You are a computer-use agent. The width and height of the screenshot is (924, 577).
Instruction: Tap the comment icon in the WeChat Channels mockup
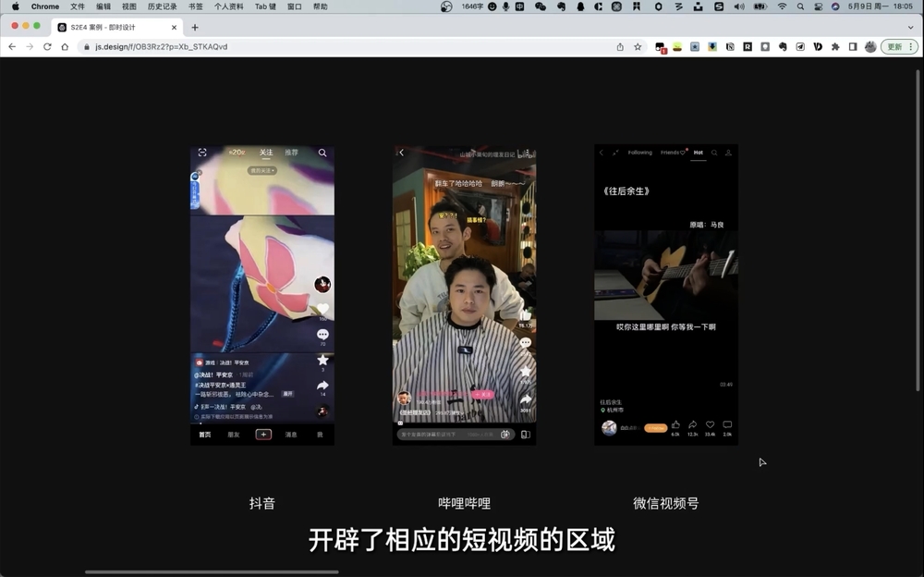727,424
